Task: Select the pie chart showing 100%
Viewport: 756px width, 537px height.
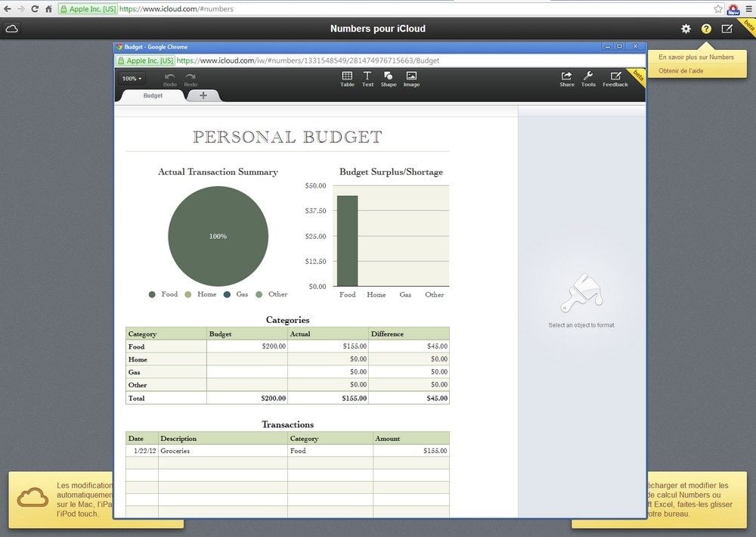Action: tap(218, 236)
